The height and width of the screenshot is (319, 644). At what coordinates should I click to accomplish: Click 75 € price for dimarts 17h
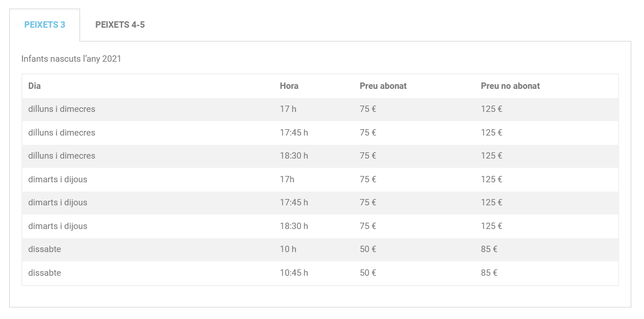click(x=368, y=179)
